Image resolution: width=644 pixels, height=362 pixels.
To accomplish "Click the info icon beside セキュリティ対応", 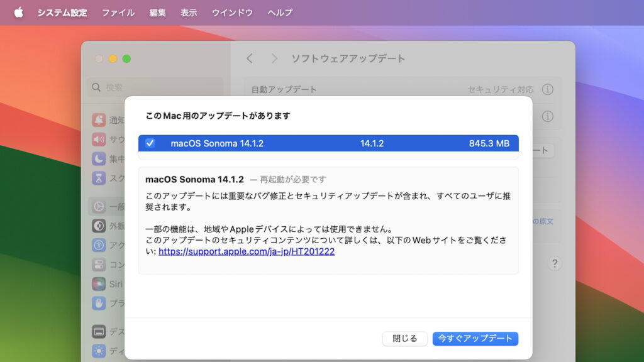I will [548, 90].
